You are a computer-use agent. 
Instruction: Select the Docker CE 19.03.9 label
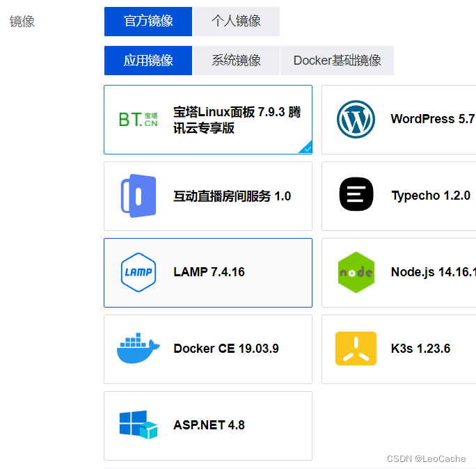click(x=226, y=349)
